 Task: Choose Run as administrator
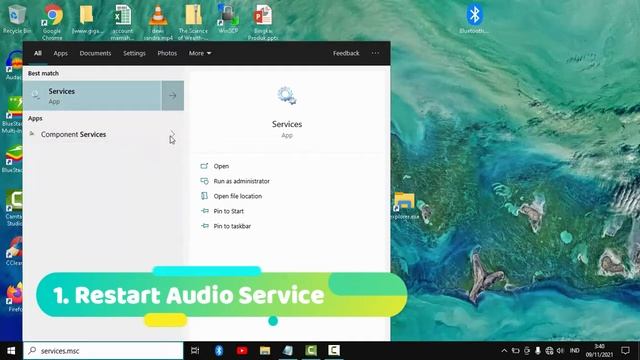click(x=241, y=181)
